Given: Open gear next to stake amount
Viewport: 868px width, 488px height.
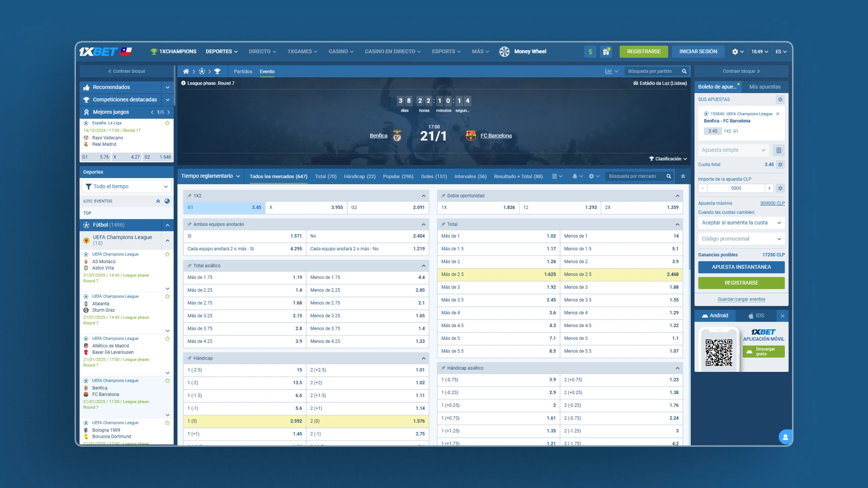Looking at the screenshot, I should tap(780, 188).
